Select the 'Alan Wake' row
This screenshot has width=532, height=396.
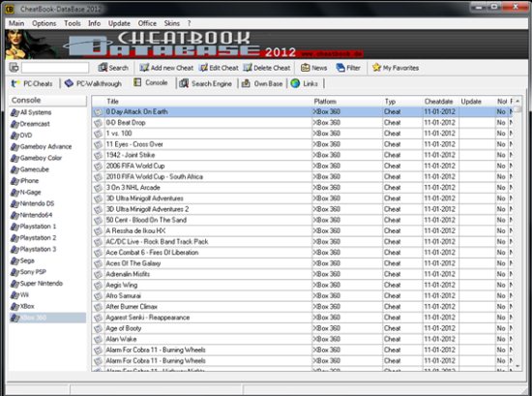tap(303, 339)
